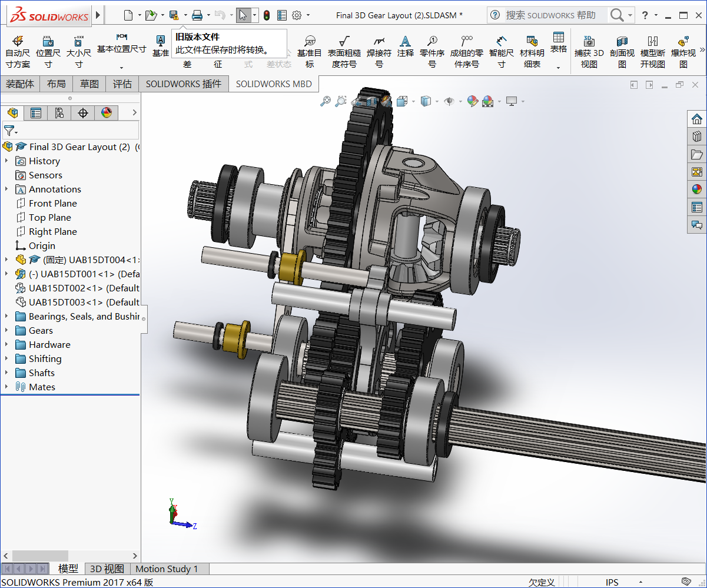
Task: Click the Zoom to Area icon
Action: pos(340,102)
